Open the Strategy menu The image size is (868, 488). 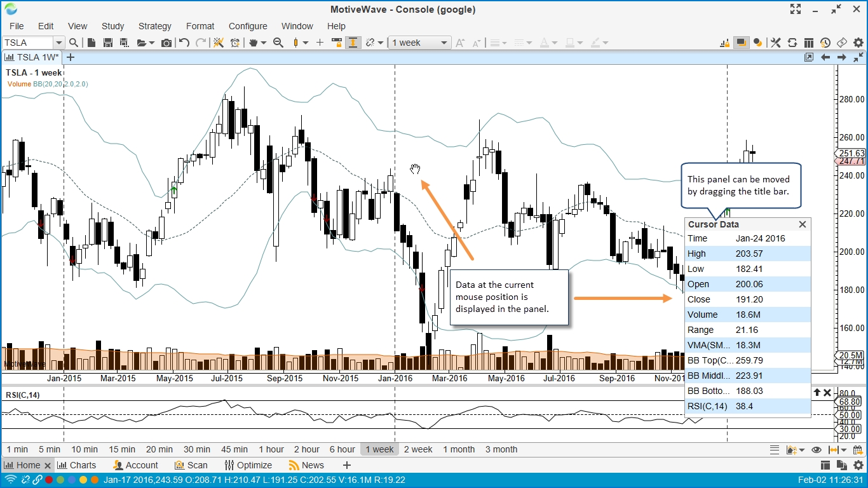[x=155, y=26]
